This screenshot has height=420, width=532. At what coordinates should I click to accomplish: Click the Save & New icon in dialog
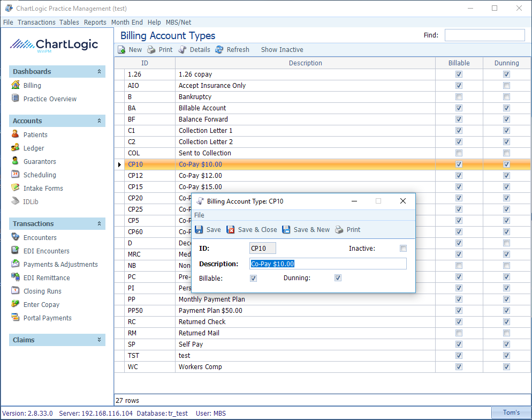coord(286,229)
